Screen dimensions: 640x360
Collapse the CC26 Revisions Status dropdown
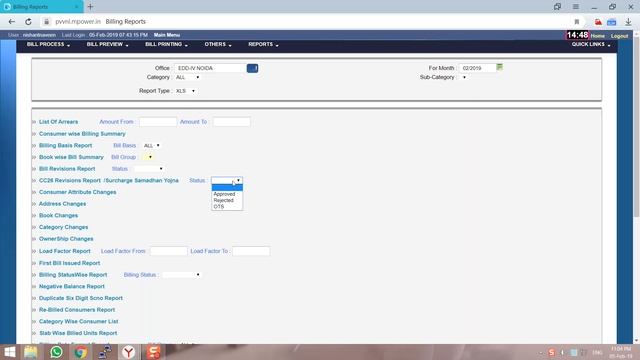tap(227, 180)
